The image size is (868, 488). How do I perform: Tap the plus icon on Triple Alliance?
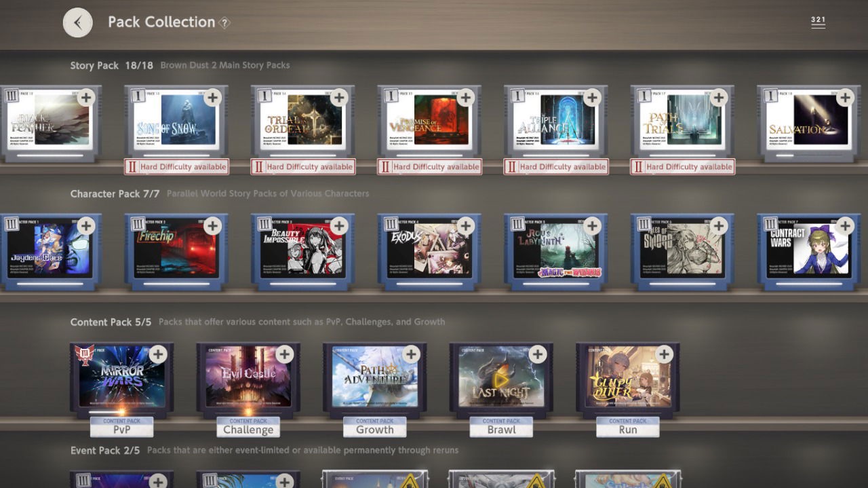click(x=593, y=97)
